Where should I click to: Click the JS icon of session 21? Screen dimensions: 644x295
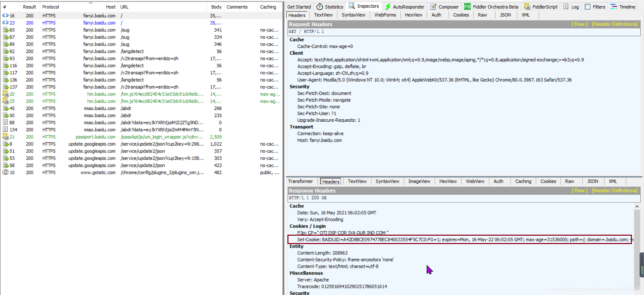coord(6,137)
